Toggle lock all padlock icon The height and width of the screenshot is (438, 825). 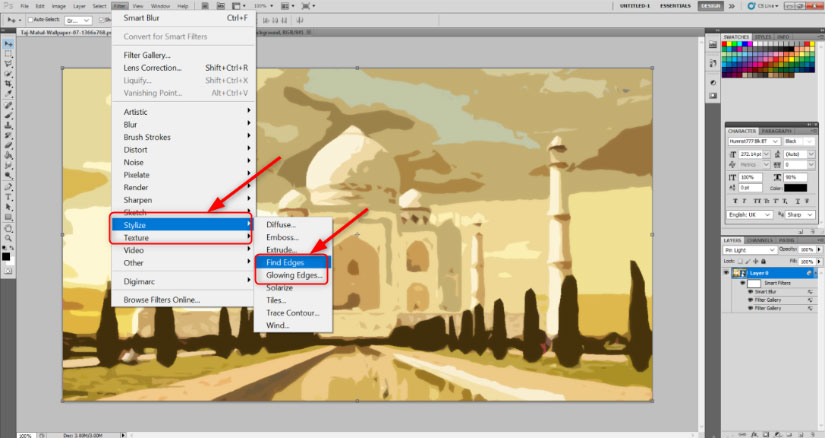click(x=763, y=261)
